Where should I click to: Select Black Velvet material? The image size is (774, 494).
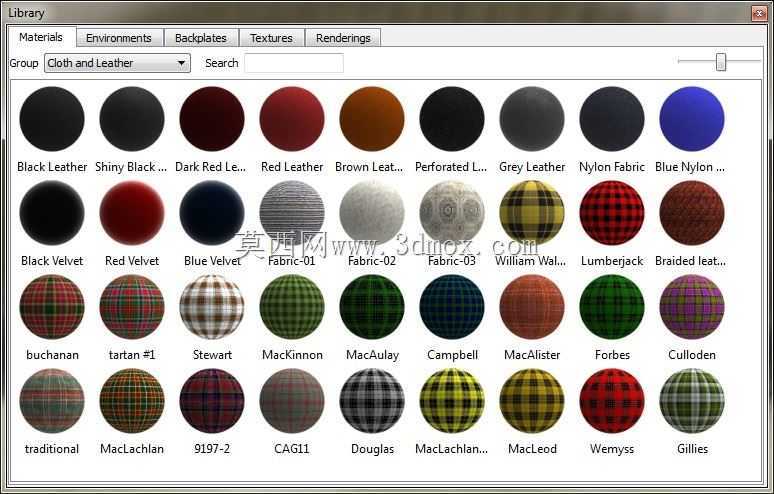tap(52, 213)
